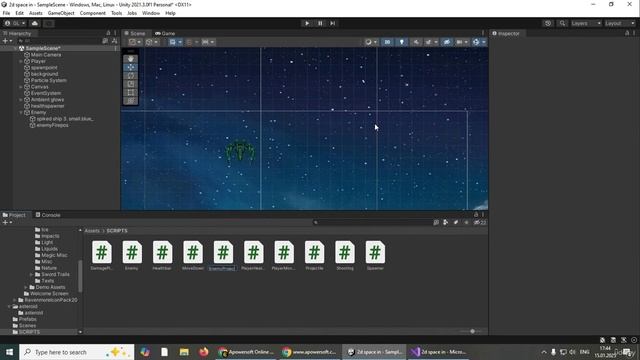Open the global Search magnifier icon

coord(562,23)
